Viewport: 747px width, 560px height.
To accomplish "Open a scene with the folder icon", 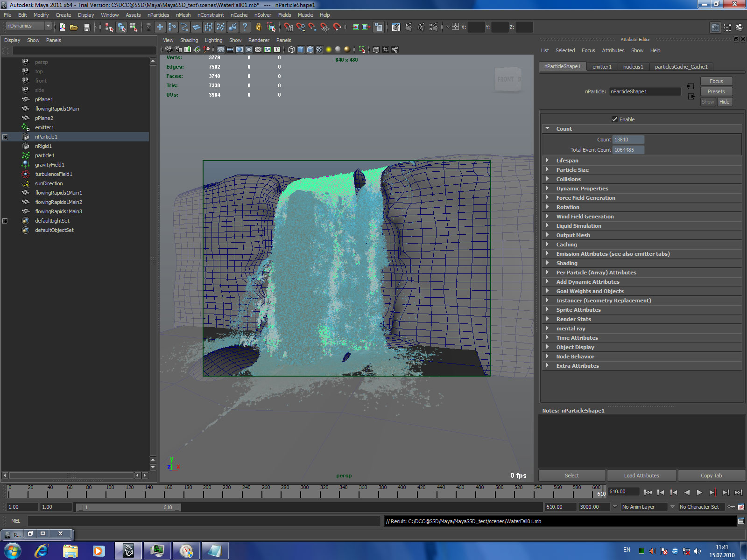I will (74, 28).
